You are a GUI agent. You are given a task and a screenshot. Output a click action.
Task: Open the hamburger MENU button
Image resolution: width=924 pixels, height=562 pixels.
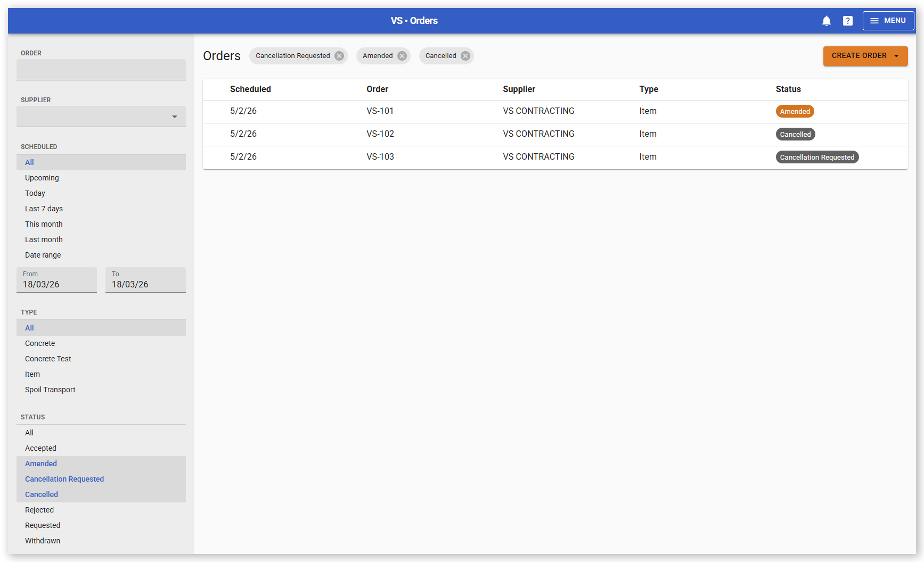[x=888, y=21]
